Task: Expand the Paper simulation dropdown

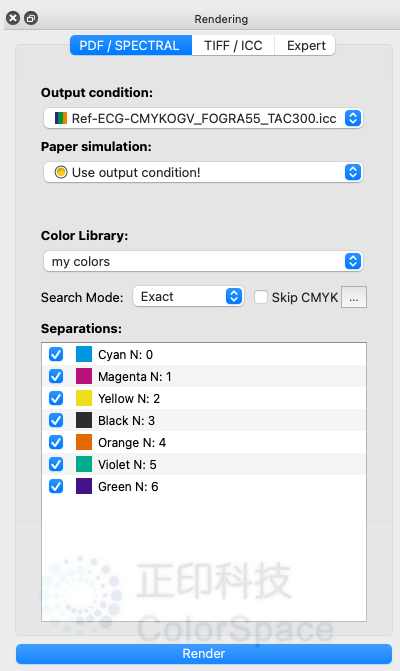Action: pyautogui.click(x=203, y=172)
